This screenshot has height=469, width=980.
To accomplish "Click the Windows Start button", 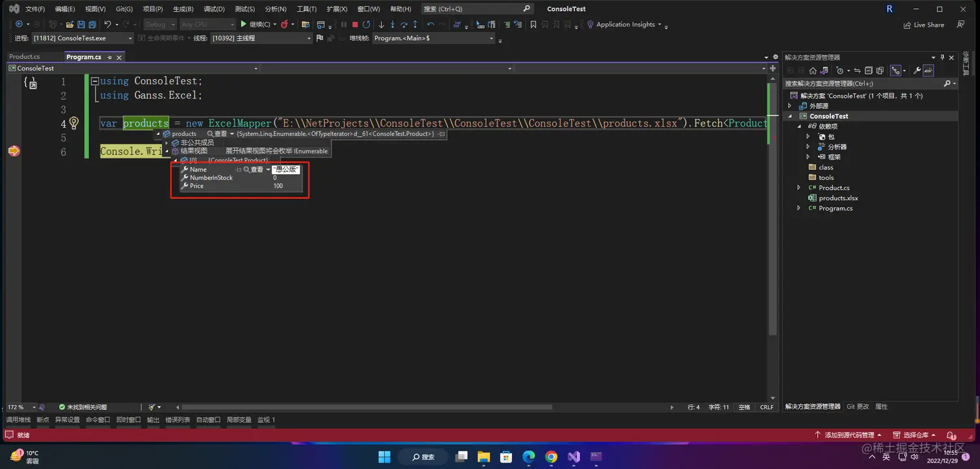I will [384, 457].
